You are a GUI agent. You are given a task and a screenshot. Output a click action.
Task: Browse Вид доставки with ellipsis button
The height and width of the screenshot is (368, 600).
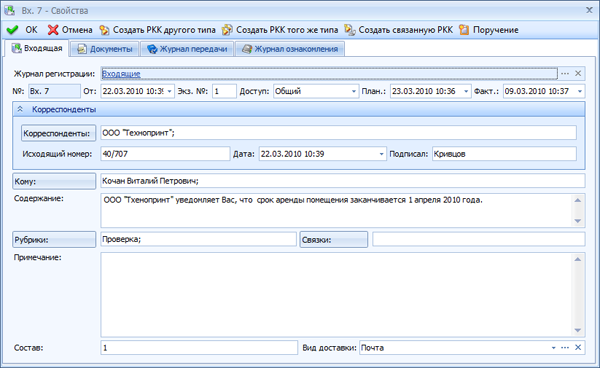565,347
